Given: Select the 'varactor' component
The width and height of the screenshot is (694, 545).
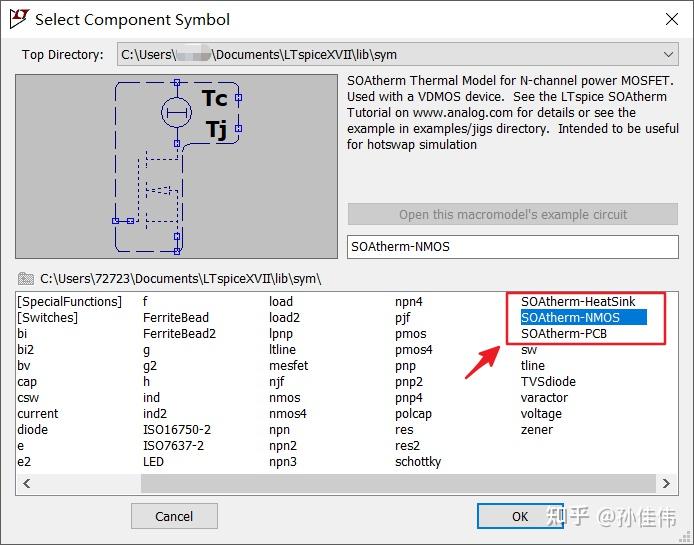Looking at the screenshot, I should pos(544,398).
